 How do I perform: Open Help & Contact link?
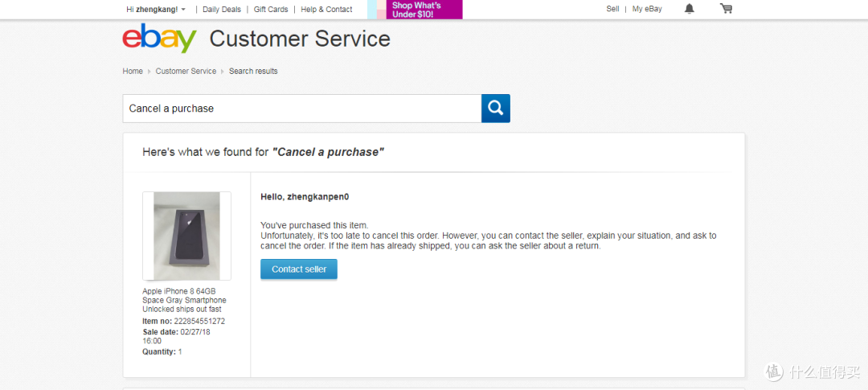point(326,10)
